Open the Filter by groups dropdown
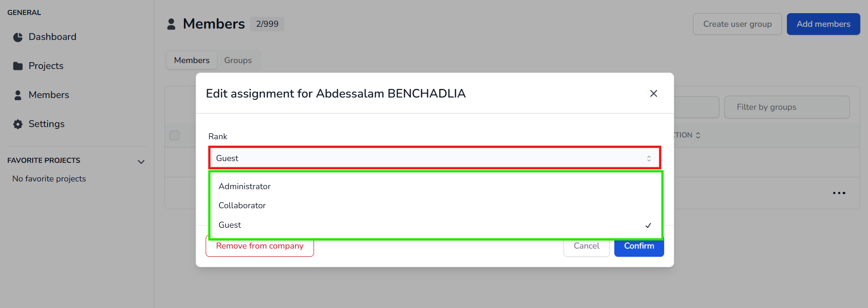 786,107
